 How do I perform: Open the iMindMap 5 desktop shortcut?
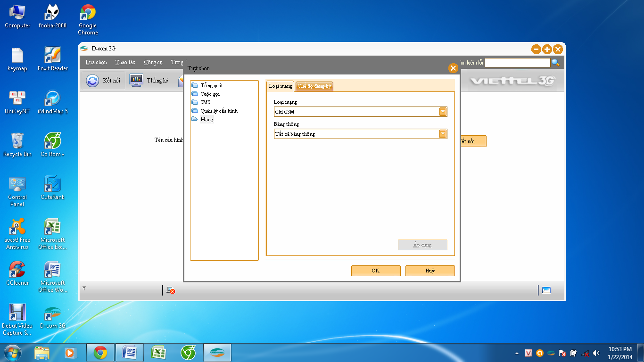point(52,102)
